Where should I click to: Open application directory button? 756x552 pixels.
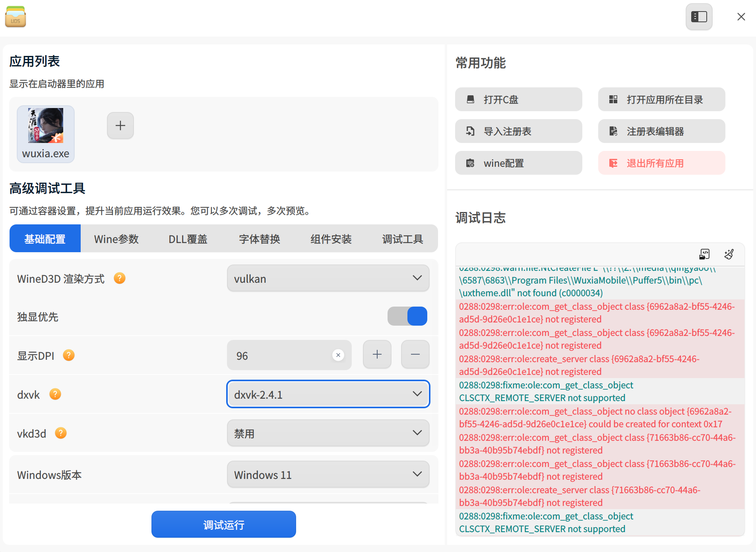[x=661, y=99]
